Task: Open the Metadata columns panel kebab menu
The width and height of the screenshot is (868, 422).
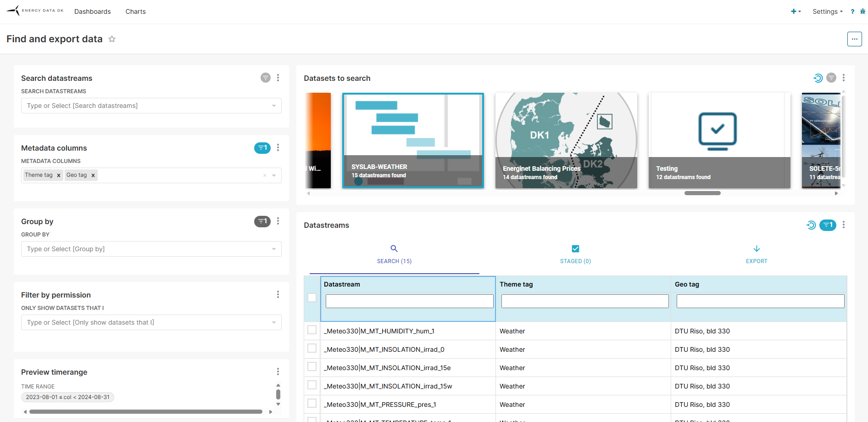Action: (x=278, y=148)
